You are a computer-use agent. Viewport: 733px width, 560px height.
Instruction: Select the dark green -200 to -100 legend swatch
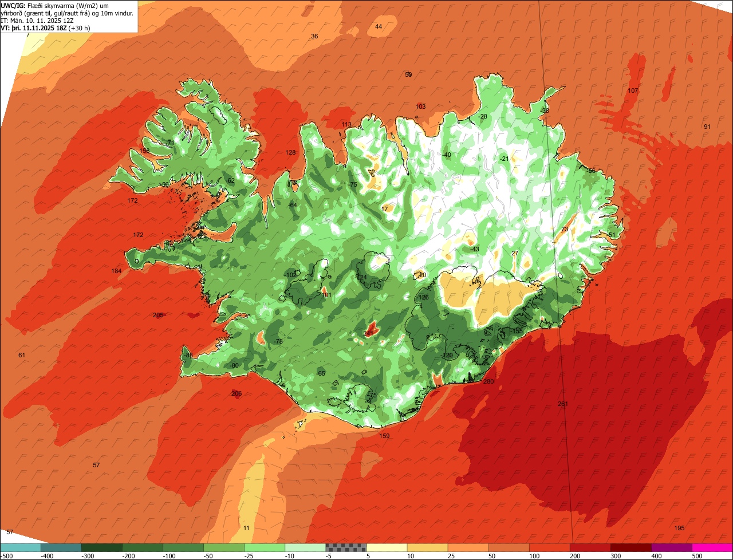point(142,547)
